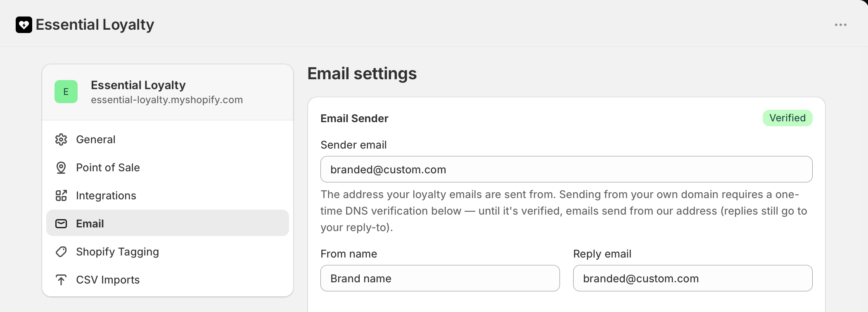Viewport: 868px width, 312px height.
Task: Click into the From name field
Action: coord(440,278)
